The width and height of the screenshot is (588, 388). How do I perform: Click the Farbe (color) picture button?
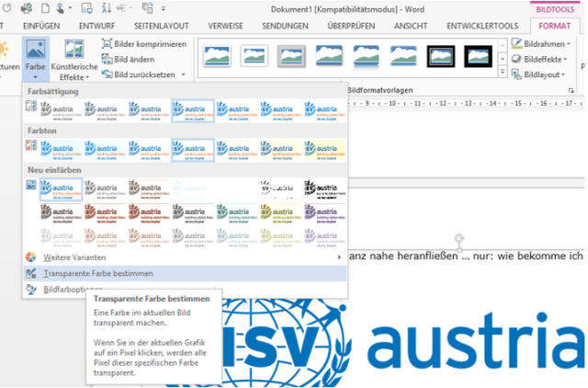pos(34,57)
